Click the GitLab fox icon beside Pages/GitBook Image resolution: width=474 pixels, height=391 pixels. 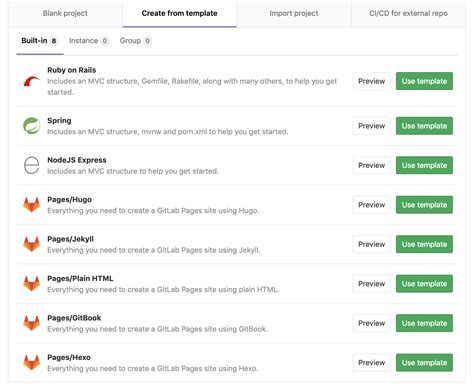pos(31,323)
